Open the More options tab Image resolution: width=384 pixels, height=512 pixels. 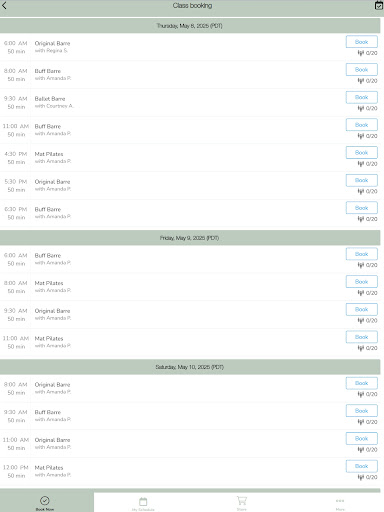click(x=340, y=504)
